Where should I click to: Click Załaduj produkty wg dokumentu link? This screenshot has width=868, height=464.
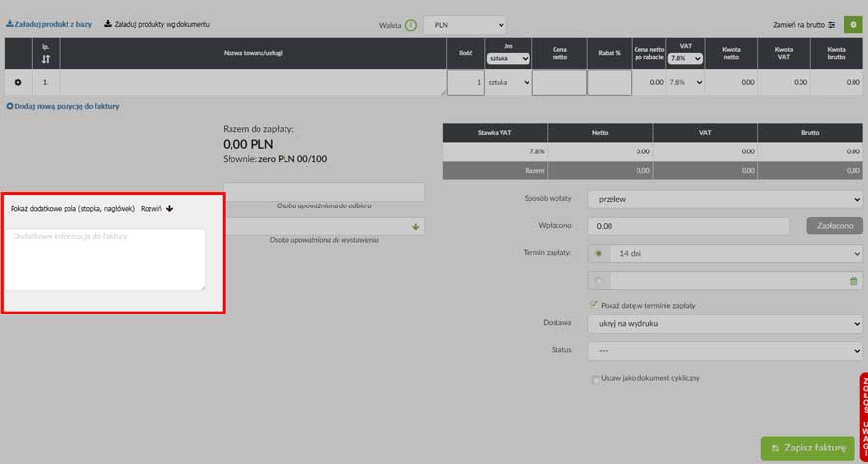pyautogui.click(x=157, y=24)
